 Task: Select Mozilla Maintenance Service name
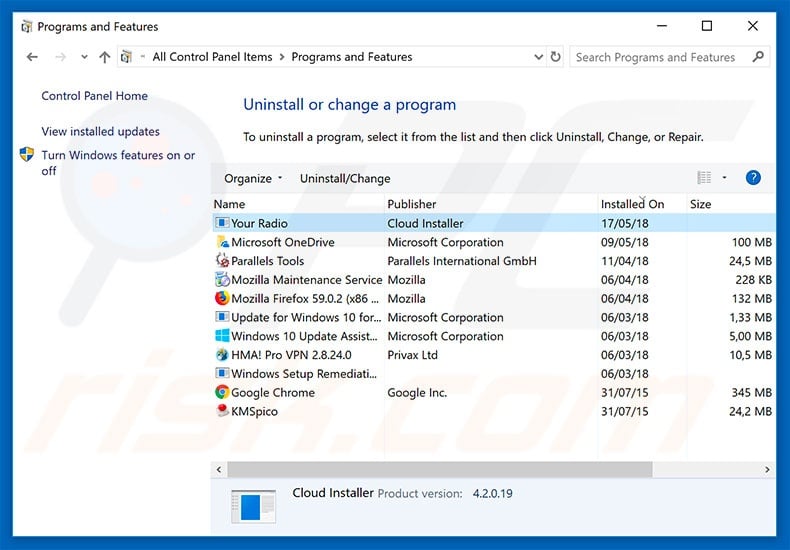pos(306,280)
